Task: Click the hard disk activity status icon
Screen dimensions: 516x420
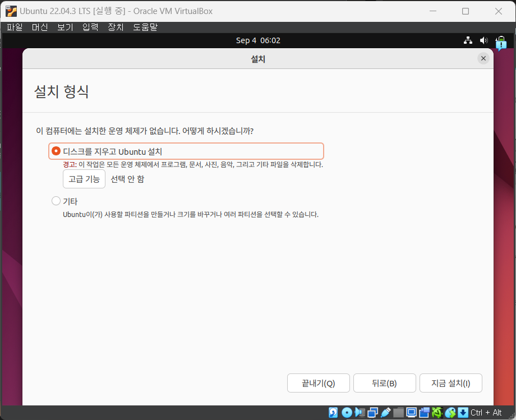Action: coord(333,413)
